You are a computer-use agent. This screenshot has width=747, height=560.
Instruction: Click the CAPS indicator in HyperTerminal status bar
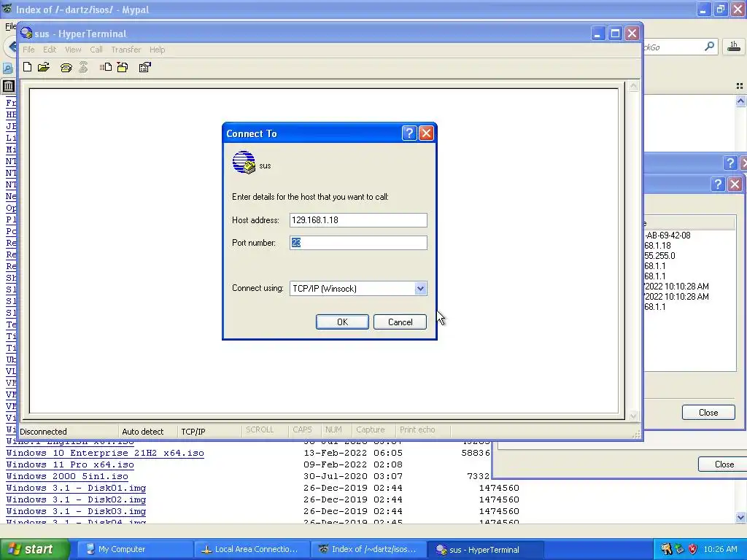[x=302, y=429]
